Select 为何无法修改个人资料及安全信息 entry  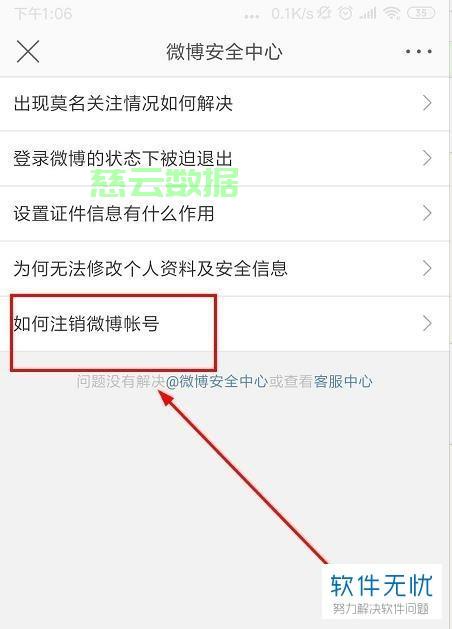(x=224, y=269)
